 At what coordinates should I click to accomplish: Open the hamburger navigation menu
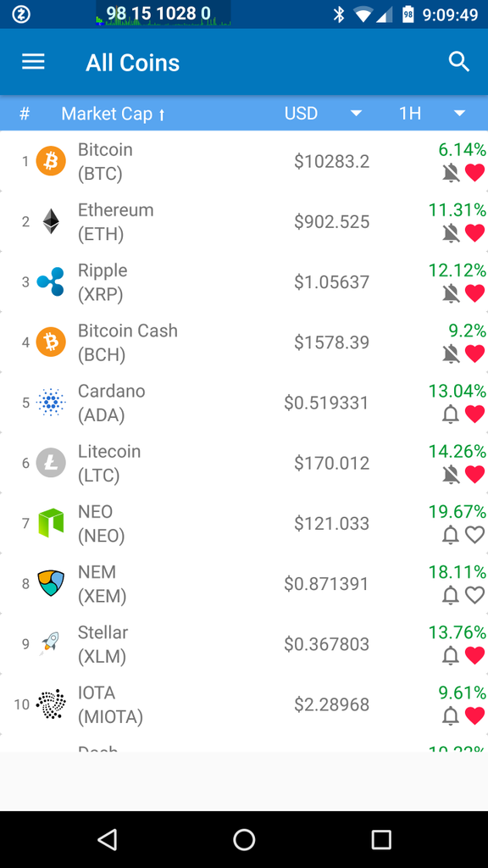[x=33, y=62]
